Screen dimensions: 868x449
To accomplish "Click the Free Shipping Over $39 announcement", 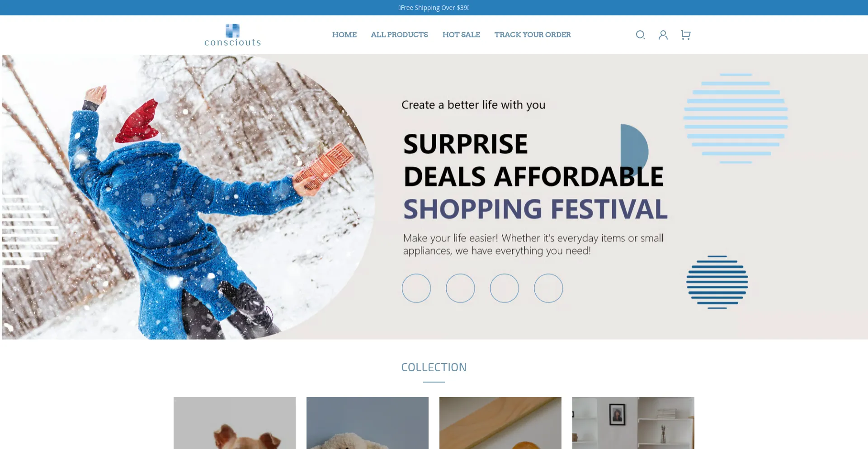I will click(434, 8).
